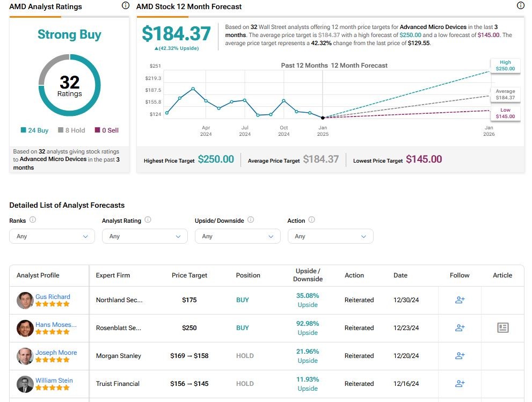
Task: Expand the Action filter dropdown
Action: point(330,236)
